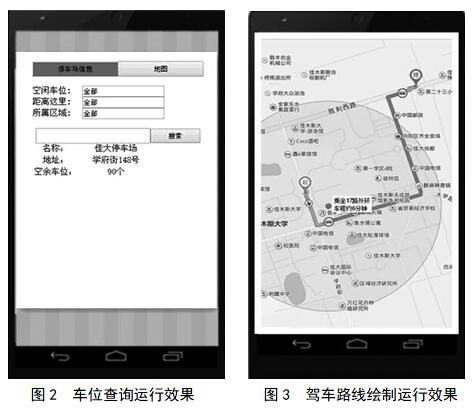Select the 佳大停车场 result entry

click(x=116, y=148)
